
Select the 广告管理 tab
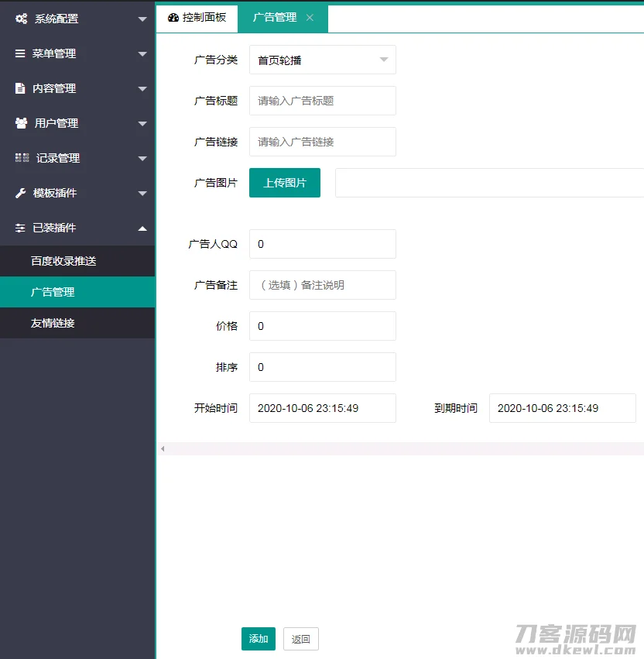point(275,17)
